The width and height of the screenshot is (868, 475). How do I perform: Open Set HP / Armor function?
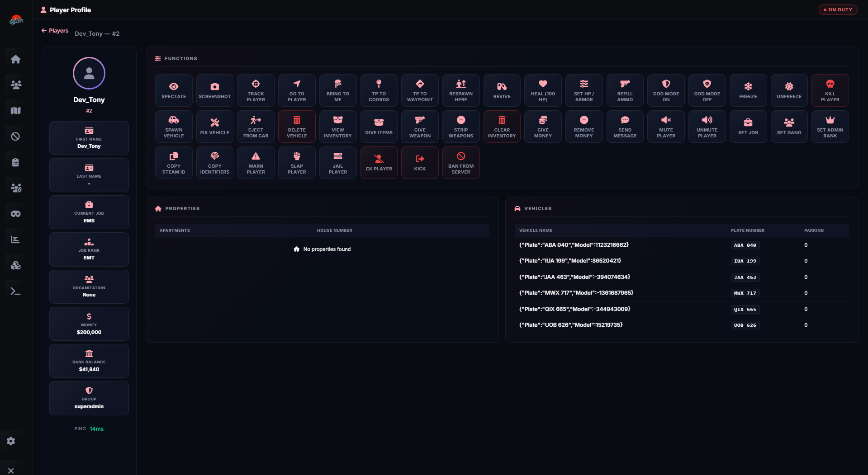click(x=584, y=90)
